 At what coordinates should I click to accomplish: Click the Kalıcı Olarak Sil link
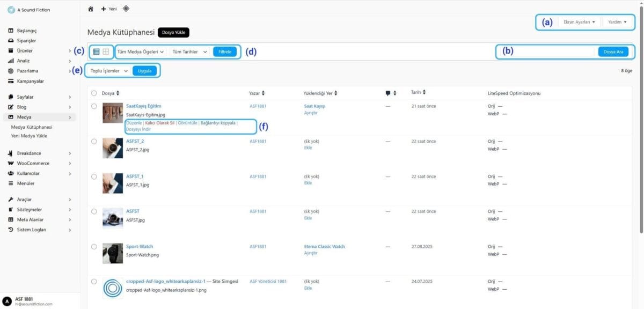(159, 123)
